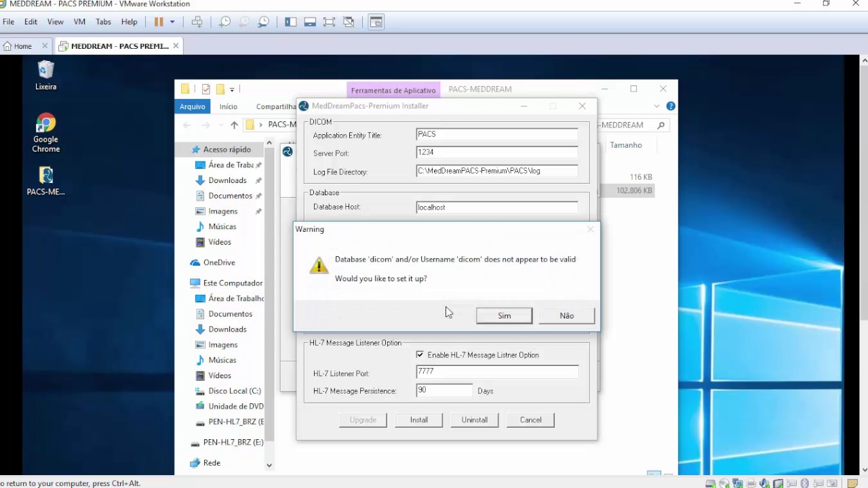Select the lower PEN-HL7_BRZ (E:) drive entry

coord(233,443)
